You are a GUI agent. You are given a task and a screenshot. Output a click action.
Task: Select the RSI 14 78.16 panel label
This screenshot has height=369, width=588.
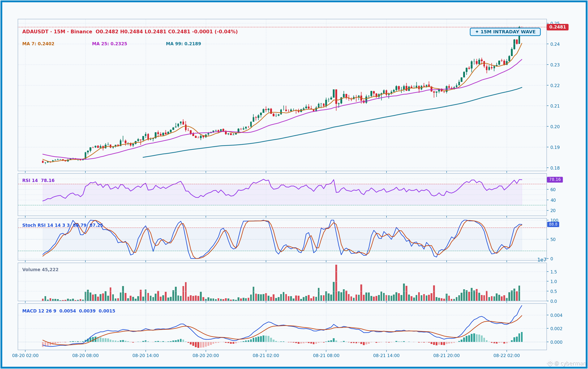pos(38,181)
